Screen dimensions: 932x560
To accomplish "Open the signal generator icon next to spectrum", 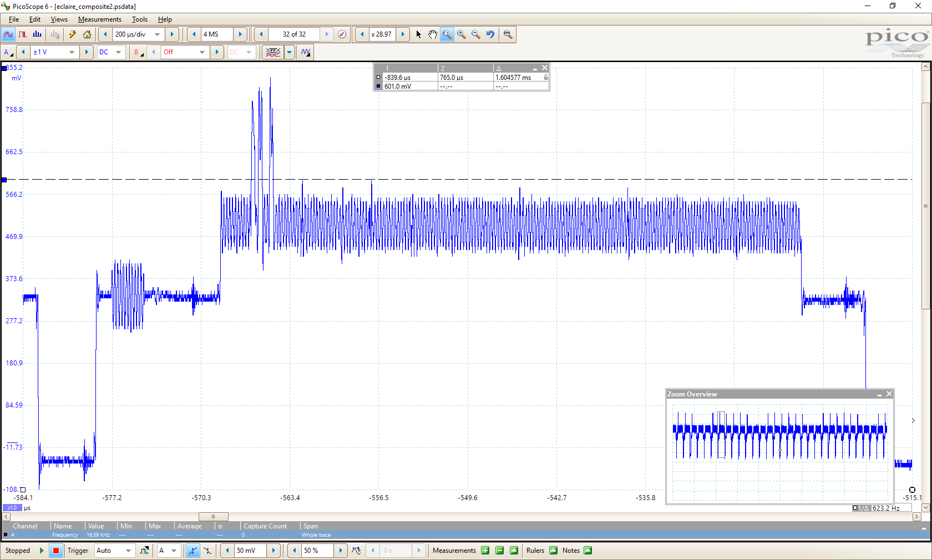I will (55, 34).
